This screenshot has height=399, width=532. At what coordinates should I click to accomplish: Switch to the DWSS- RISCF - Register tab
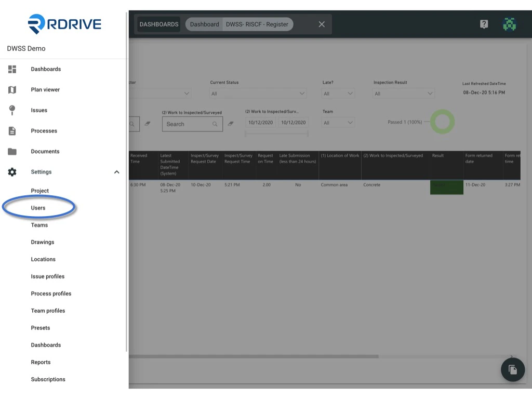(x=258, y=24)
